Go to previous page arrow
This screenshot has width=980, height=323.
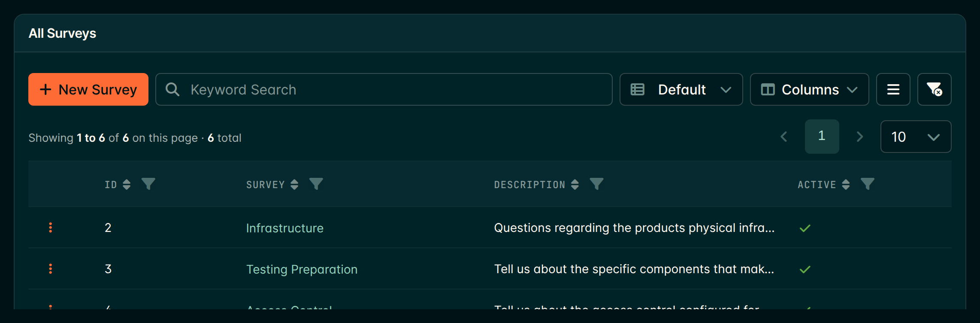pos(783,137)
